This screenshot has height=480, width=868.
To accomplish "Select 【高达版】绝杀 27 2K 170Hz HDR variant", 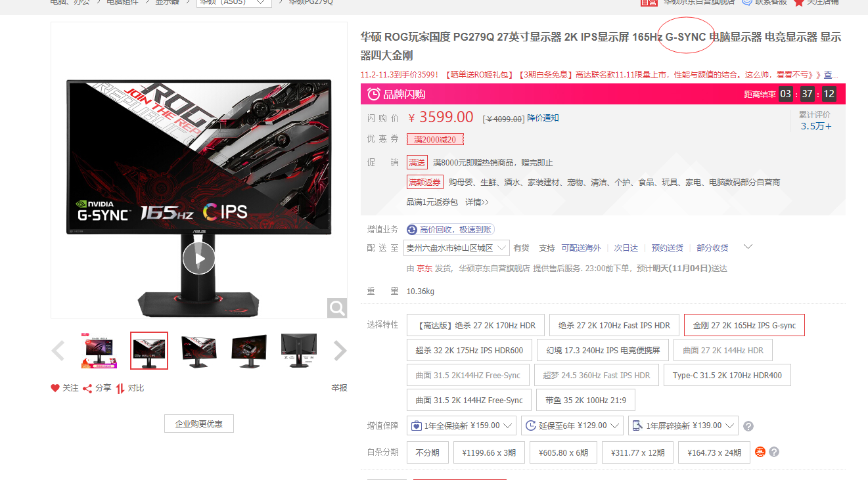I will pyautogui.click(x=476, y=325).
